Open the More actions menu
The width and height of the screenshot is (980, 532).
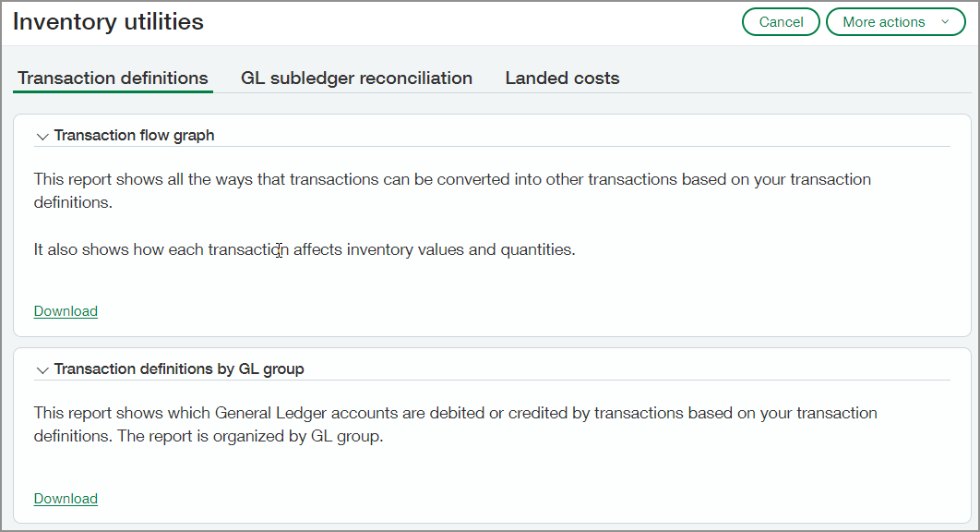tap(896, 21)
